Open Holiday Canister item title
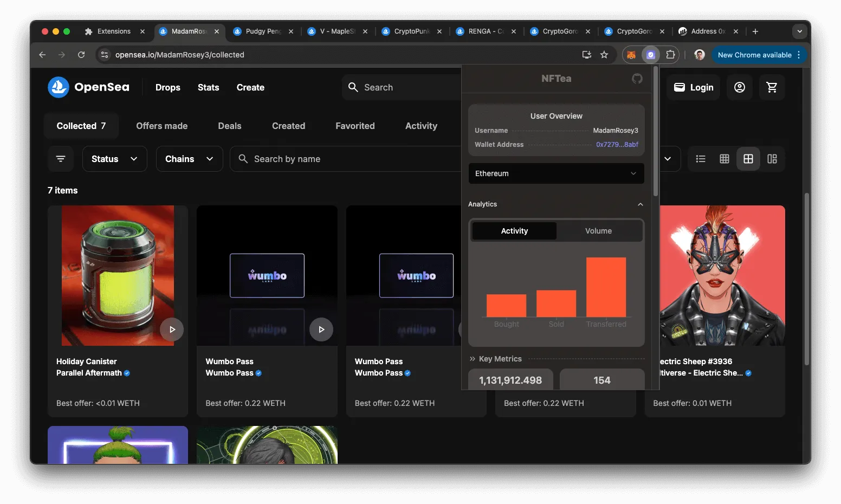This screenshot has height=504, width=841. (87, 361)
